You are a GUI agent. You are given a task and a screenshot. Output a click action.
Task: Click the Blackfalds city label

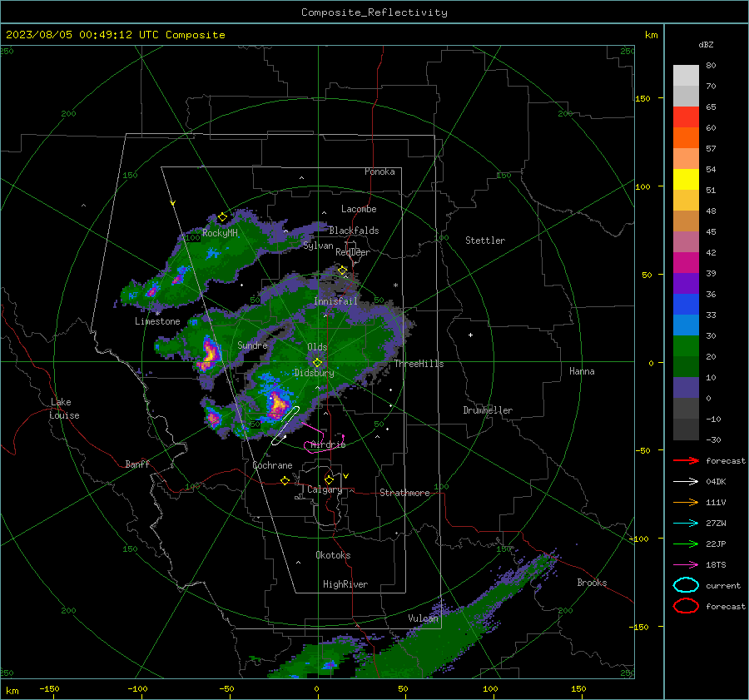354,231
